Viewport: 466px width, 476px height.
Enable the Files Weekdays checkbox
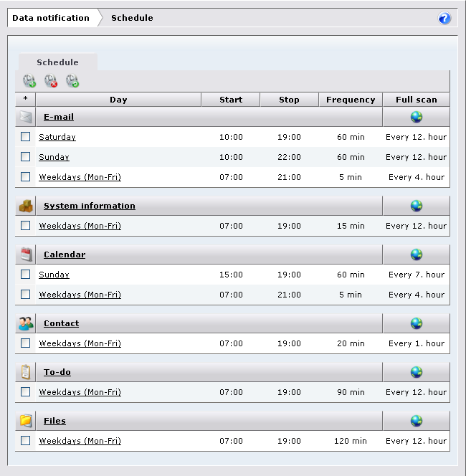click(x=26, y=441)
